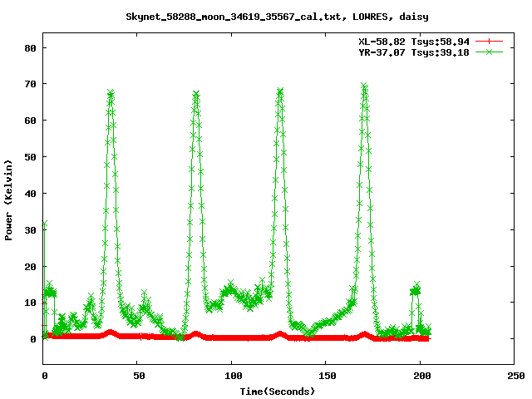Click y-axis tick label '40'

(x=30, y=194)
